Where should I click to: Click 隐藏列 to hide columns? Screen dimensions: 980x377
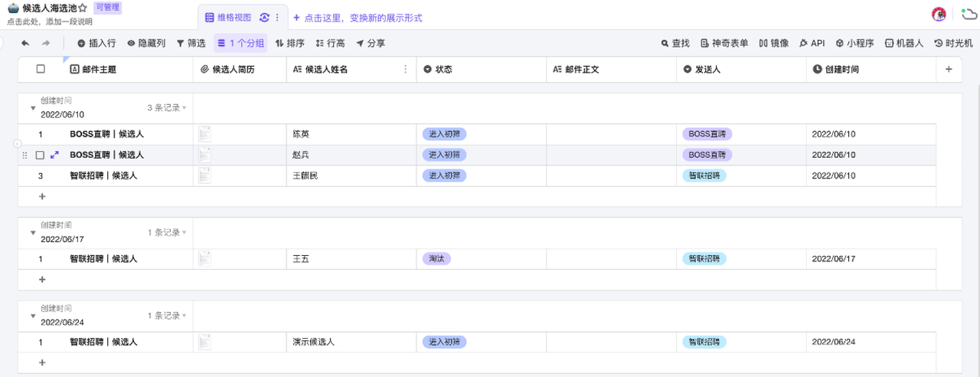point(146,44)
